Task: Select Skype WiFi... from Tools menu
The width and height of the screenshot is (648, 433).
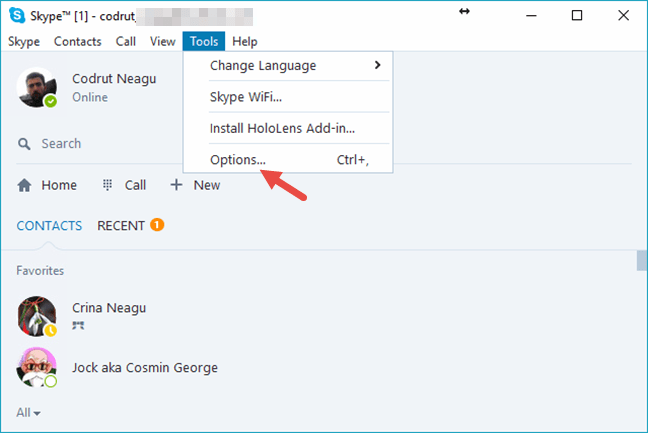Action: tap(288, 97)
